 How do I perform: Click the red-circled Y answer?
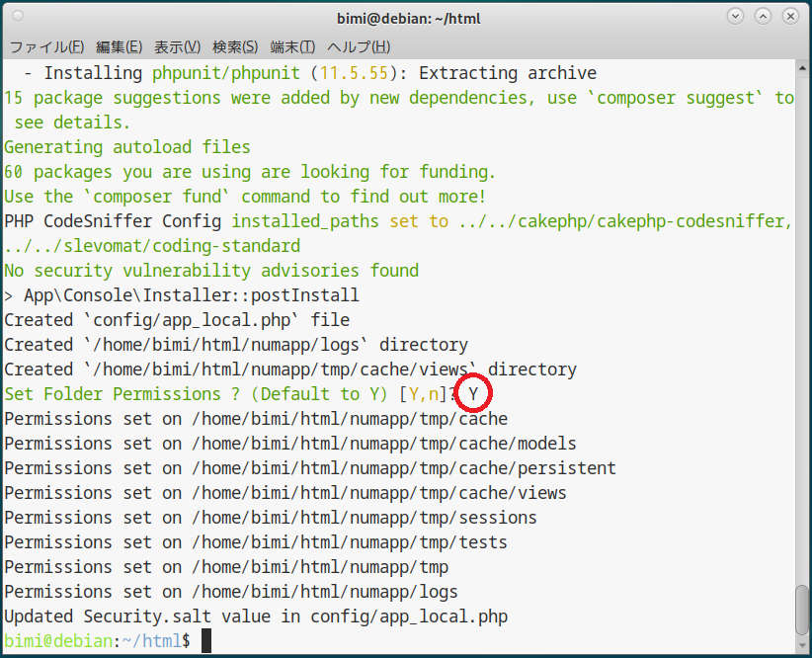tap(474, 394)
